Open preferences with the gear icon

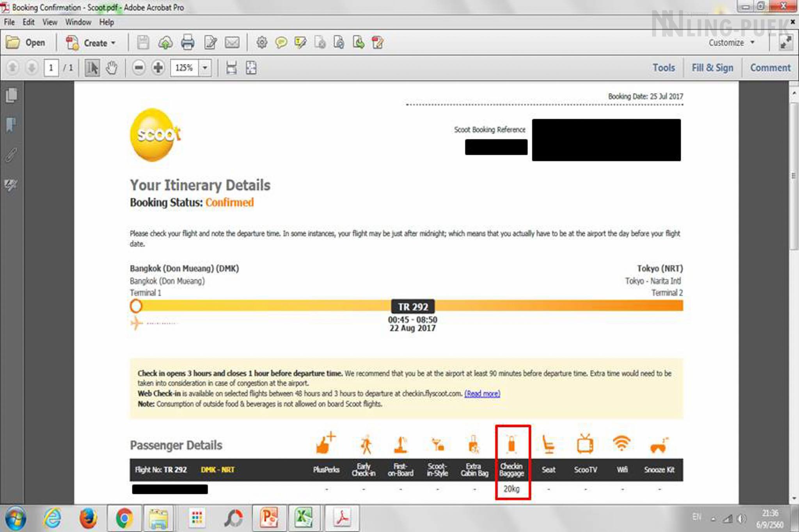[x=262, y=43]
